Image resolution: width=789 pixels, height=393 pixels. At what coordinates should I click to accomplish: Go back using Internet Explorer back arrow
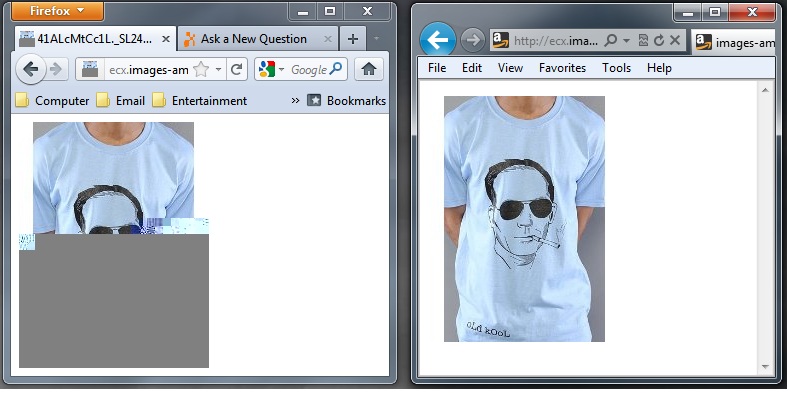(438, 40)
